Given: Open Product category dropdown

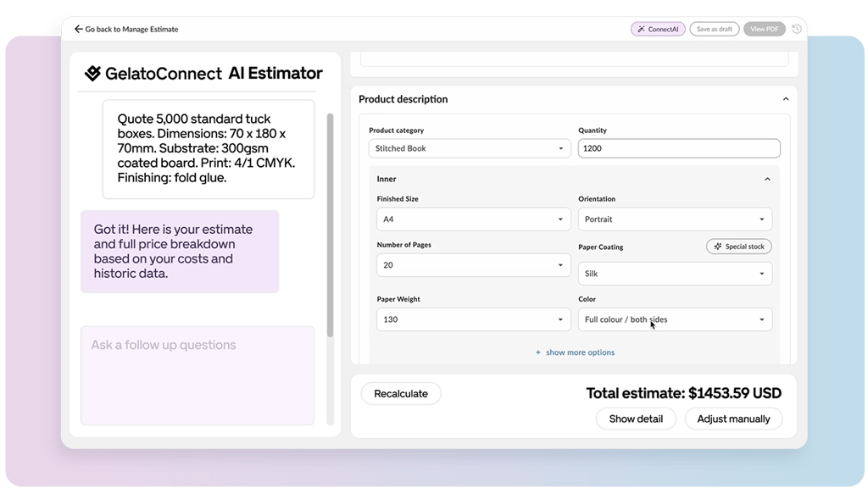Looking at the screenshot, I should coord(470,148).
